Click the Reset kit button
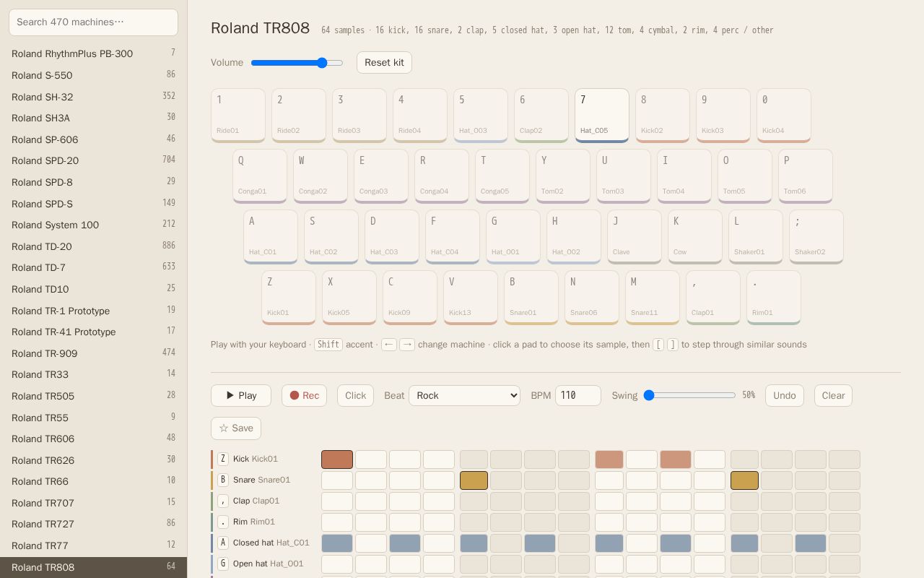This screenshot has width=924, height=578. [384, 62]
